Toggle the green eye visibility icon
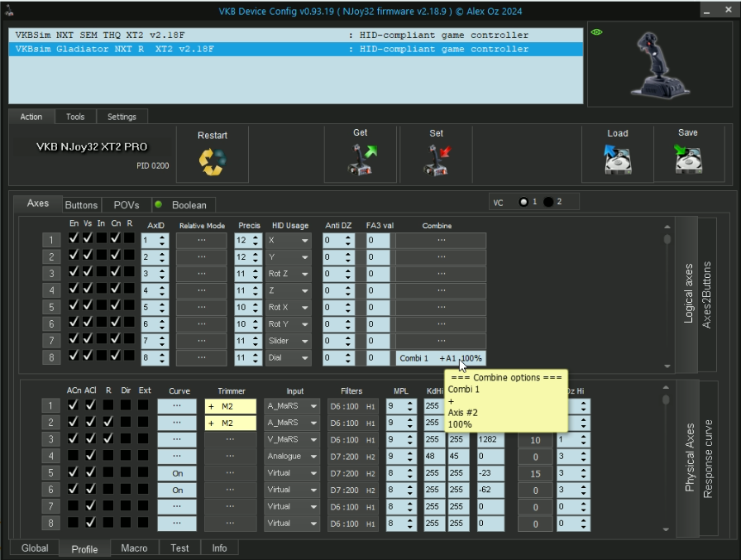The height and width of the screenshot is (560, 741). coord(596,32)
